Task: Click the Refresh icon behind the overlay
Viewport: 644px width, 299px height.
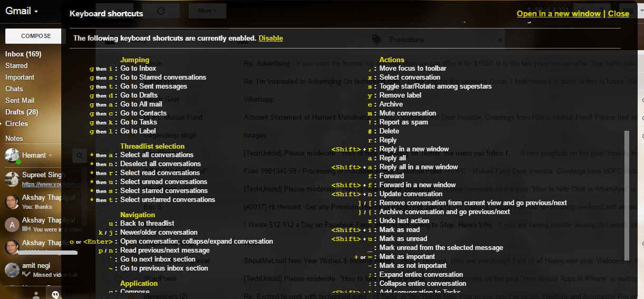Action: click(x=161, y=11)
